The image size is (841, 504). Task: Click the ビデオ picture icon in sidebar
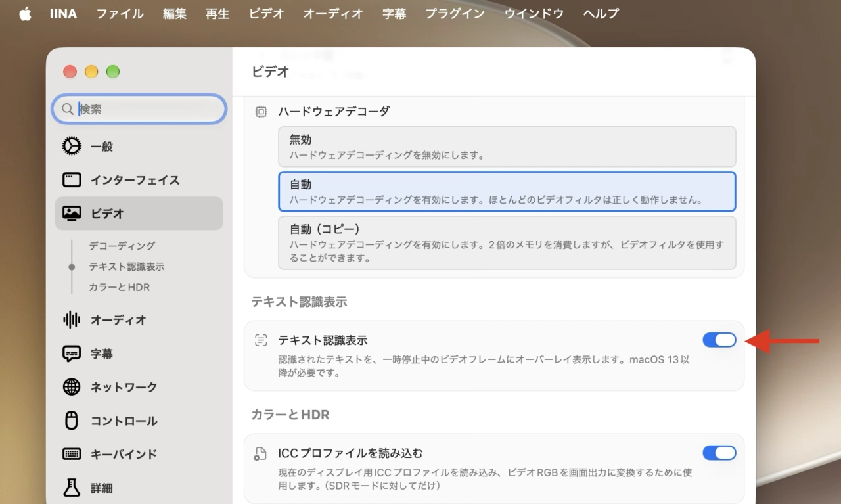pos(72,214)
